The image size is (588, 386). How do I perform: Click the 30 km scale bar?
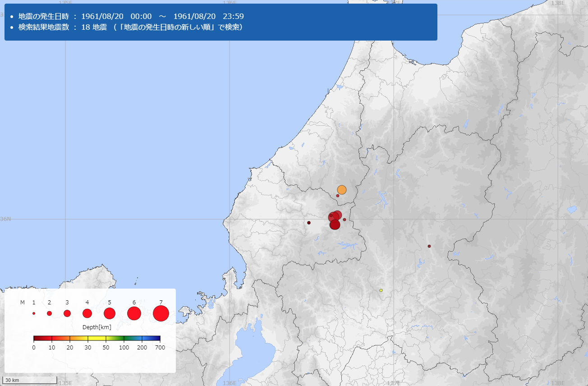pos(30,381)
